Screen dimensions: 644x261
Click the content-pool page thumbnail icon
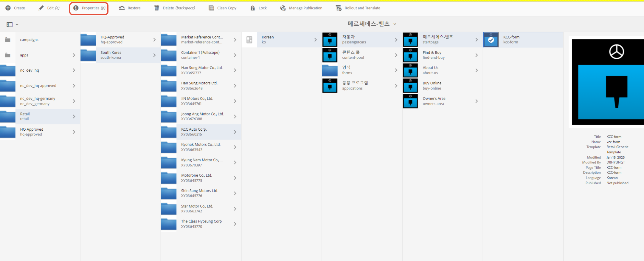(330, 55)
